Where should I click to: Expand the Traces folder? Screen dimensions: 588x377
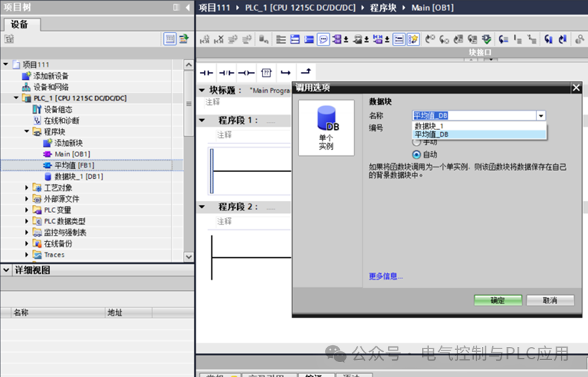coord(27,255)
